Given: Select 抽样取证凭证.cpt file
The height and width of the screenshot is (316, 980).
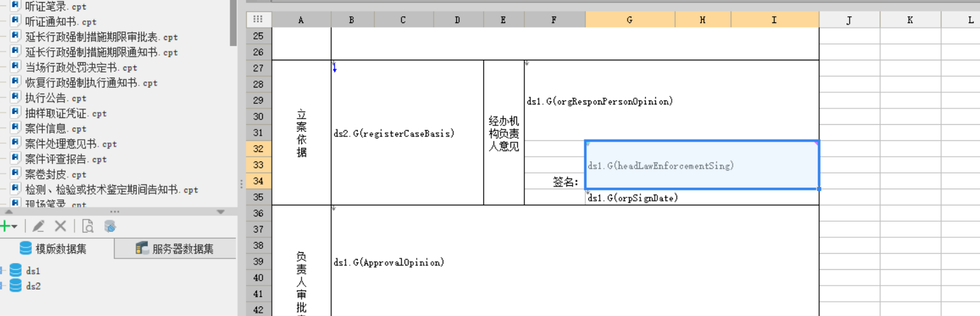Looking at the screenshot, I should point(66,113).
